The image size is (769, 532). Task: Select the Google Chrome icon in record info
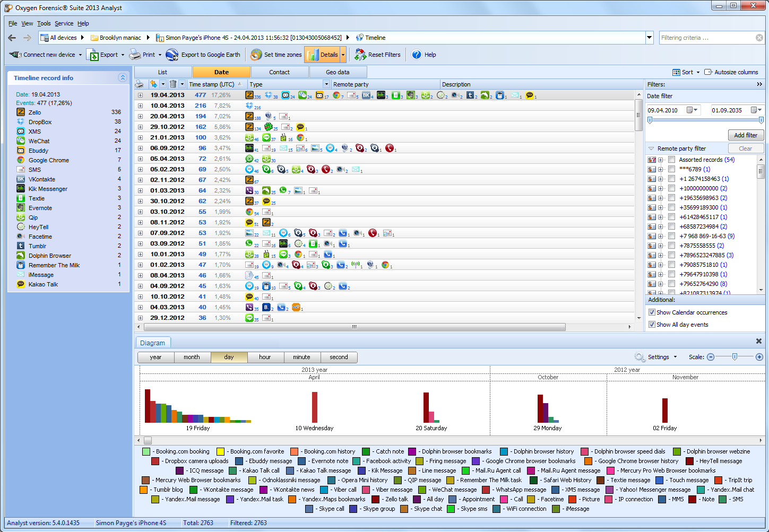(21, 160)
